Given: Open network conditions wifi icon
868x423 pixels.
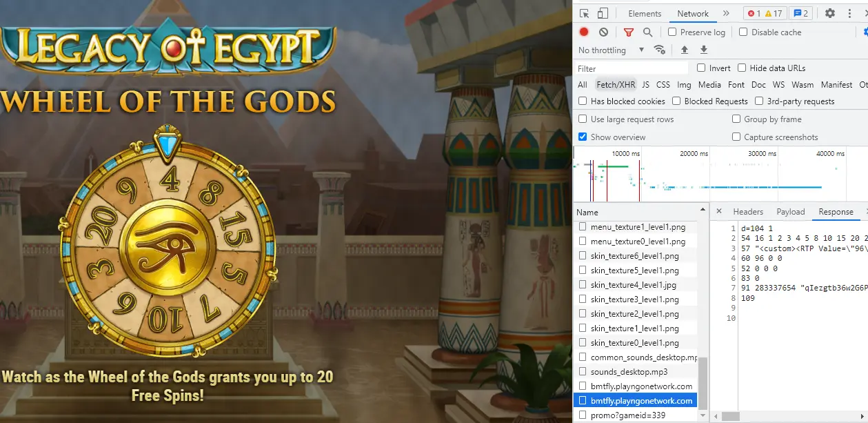Looking at the screenshot, I should point(660,50).
